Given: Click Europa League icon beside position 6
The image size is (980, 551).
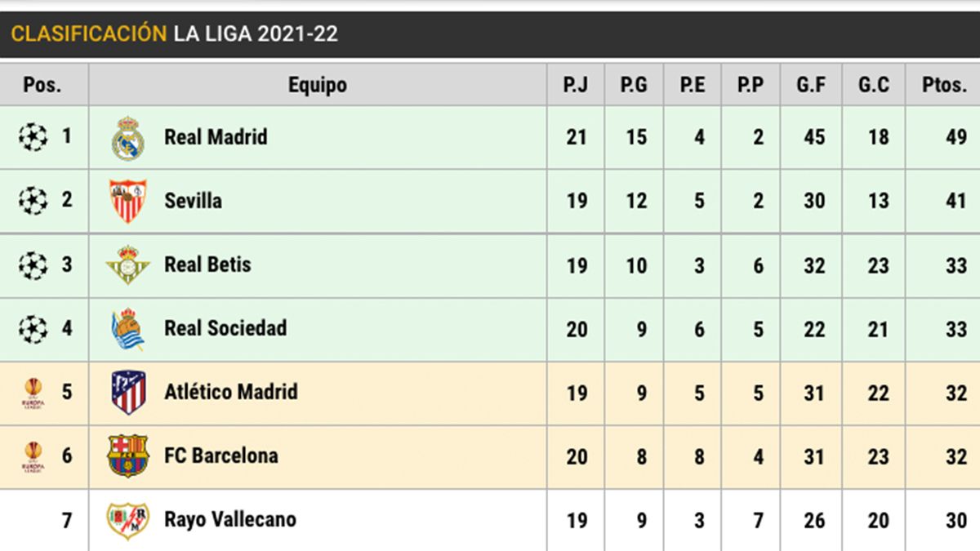Looking at the screenshot, I should 33,455.
